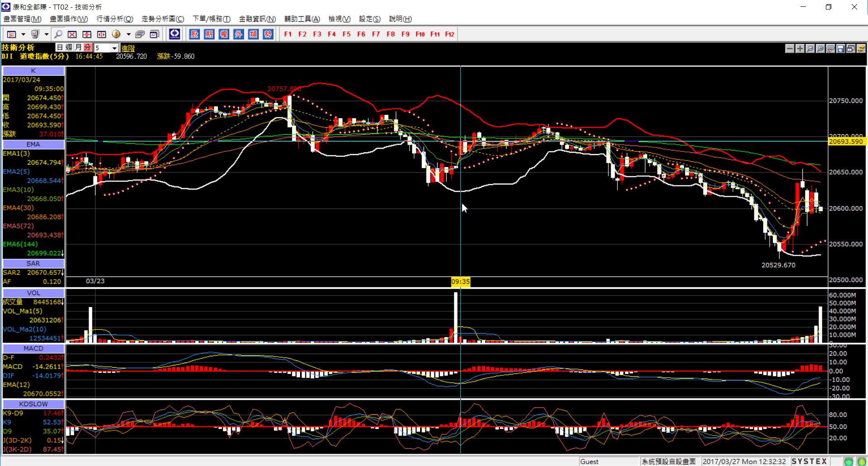This screenshot has width=868, height=466.
Task: Open the 下單/帳務(T) menu
Action: 212,19
